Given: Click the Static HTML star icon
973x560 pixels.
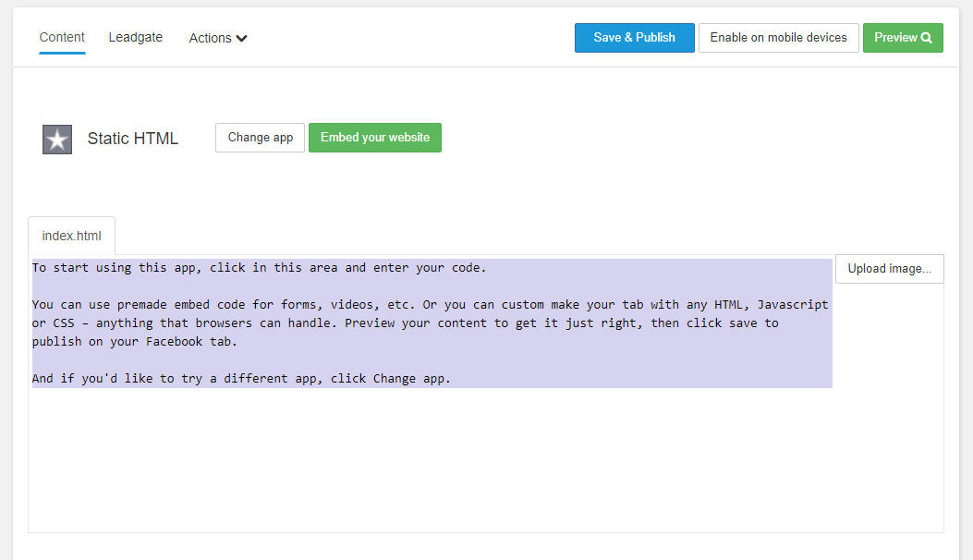Looking at the screenshot, I should pyautogui.click(x=57, y=139).
